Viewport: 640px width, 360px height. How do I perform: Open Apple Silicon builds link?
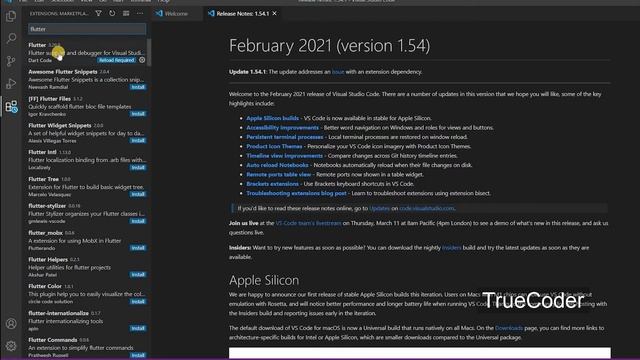pos(272,118)
